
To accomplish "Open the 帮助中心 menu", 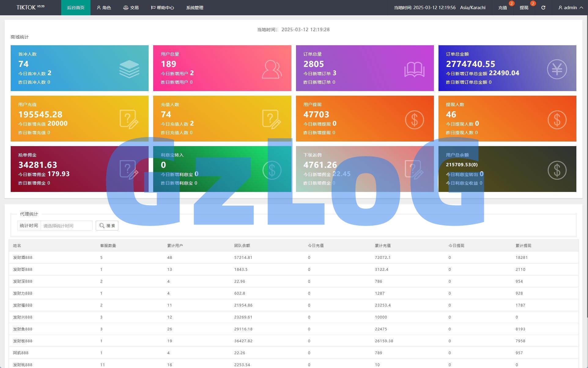I will [x=162, y=8].
